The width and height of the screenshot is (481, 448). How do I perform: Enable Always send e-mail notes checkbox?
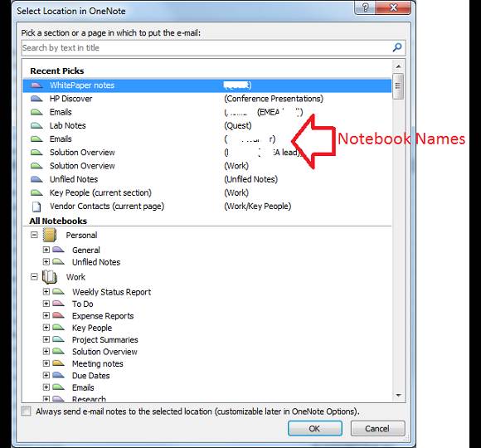click(27, 411)
